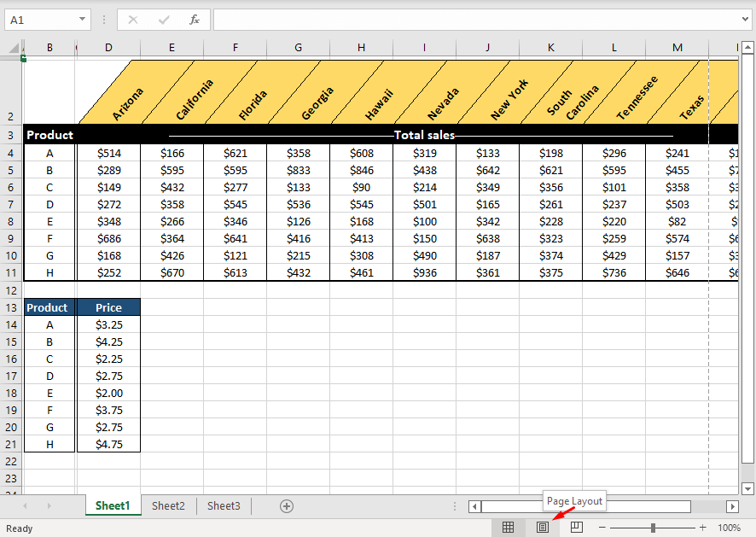
Task: Expand the formula bar options ellipsis
Action: (104, 19)
